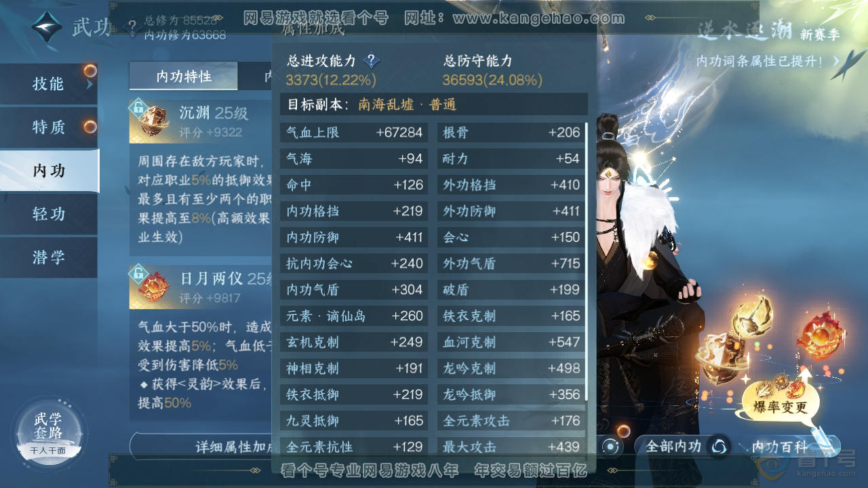Viewport: 868px width, 488px height.
Task: Click the 血河克制 +547 row
Action: [511, 342]
